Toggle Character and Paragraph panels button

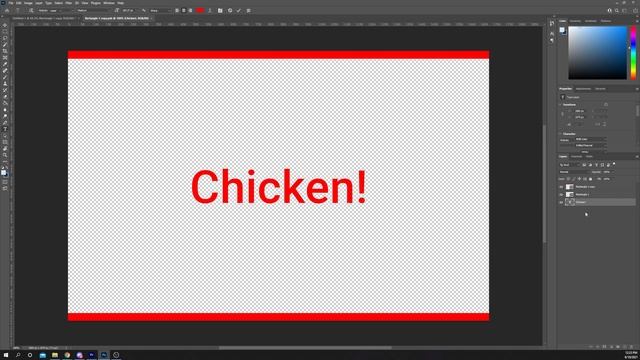point(220,11)
